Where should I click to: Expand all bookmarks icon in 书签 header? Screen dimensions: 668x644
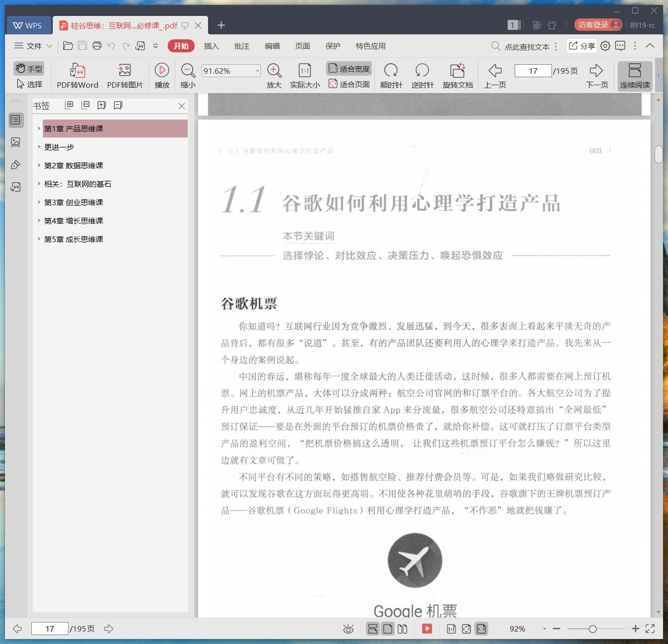click(x=69, y=105)
